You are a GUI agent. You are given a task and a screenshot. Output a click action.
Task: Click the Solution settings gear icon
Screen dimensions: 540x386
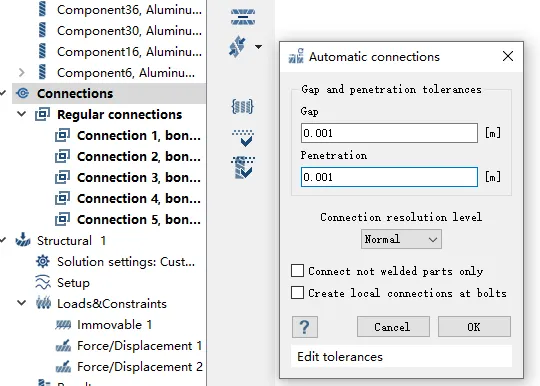43,261
